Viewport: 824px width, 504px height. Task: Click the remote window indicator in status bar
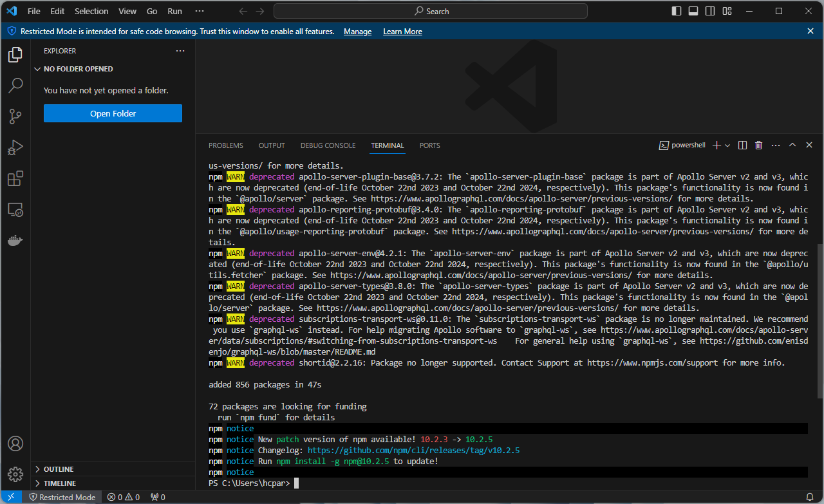pyautogui.click(x=11, y=497)
